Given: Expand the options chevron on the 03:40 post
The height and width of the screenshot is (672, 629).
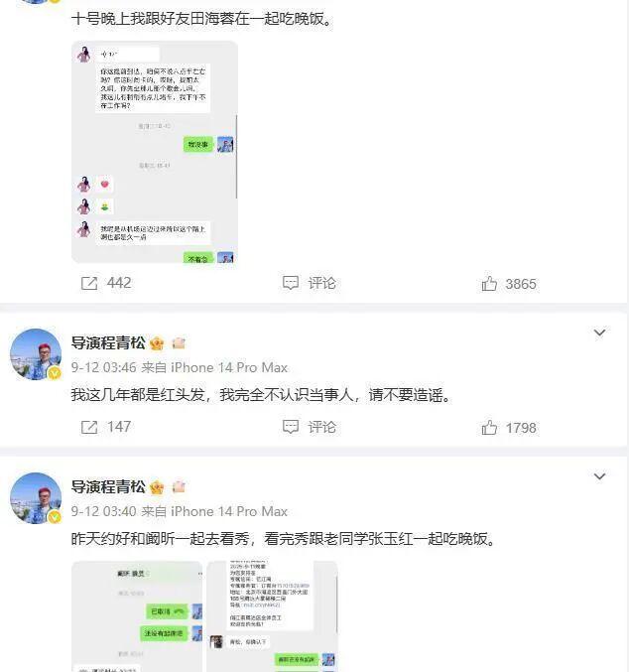Looking at the screenshot, I should click(599, 476).
